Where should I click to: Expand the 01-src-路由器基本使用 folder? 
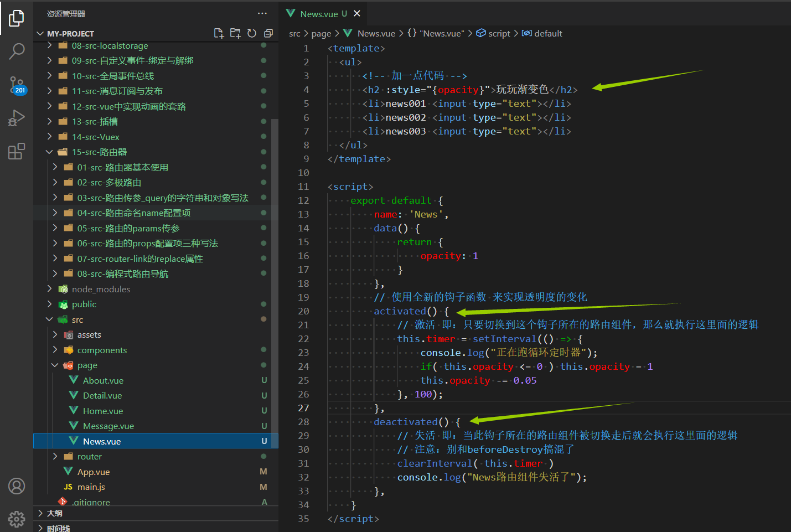click(55, 167)
